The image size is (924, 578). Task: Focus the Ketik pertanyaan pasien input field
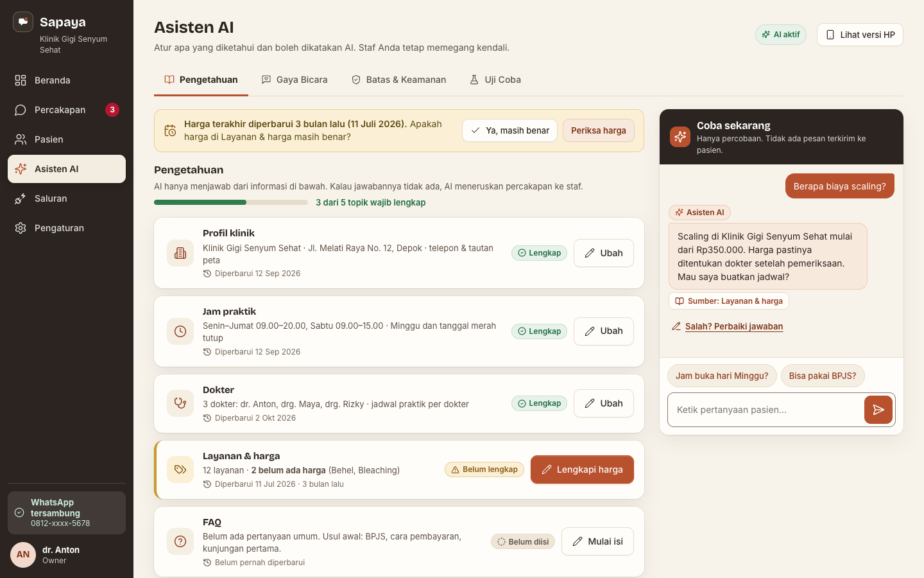(766, 410)
